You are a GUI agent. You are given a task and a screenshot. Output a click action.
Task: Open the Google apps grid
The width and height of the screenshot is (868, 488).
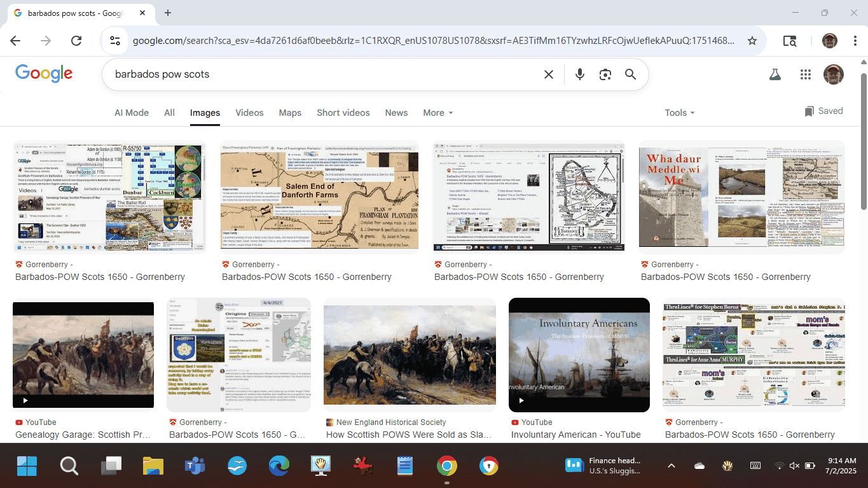(x=806, y=74)
